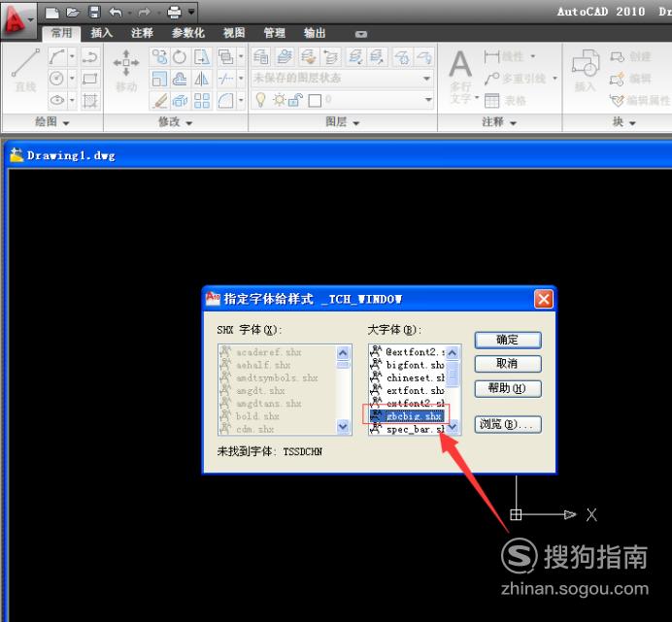This screenshot has width=672, height=622.
Task: Toggle the layer lock padlock icon
Action: tap(295, 100)
